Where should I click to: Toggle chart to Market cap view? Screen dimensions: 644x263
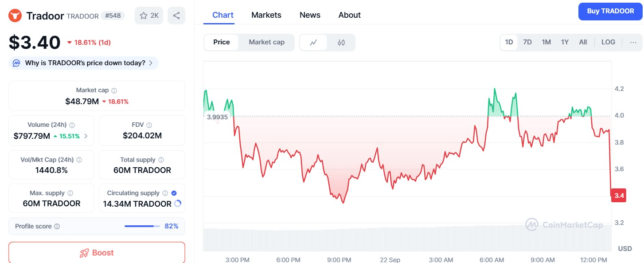coord(266,42)
